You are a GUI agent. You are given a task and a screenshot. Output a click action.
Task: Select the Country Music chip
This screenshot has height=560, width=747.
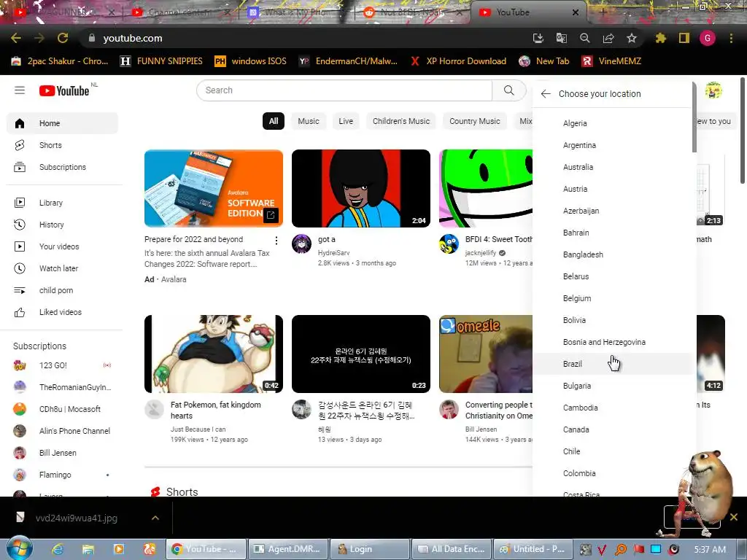point(475,121)
